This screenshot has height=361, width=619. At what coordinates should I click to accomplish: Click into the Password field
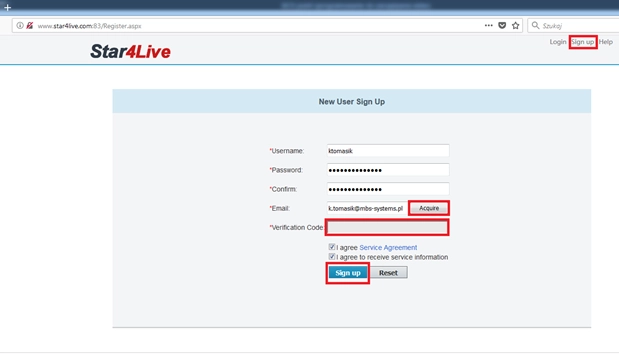388,170
